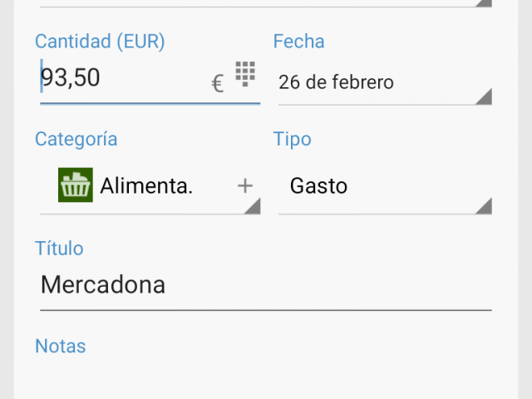532x399 pixels.
Task: Tap the green shopping basket category icon
Action: click(76, 185)
